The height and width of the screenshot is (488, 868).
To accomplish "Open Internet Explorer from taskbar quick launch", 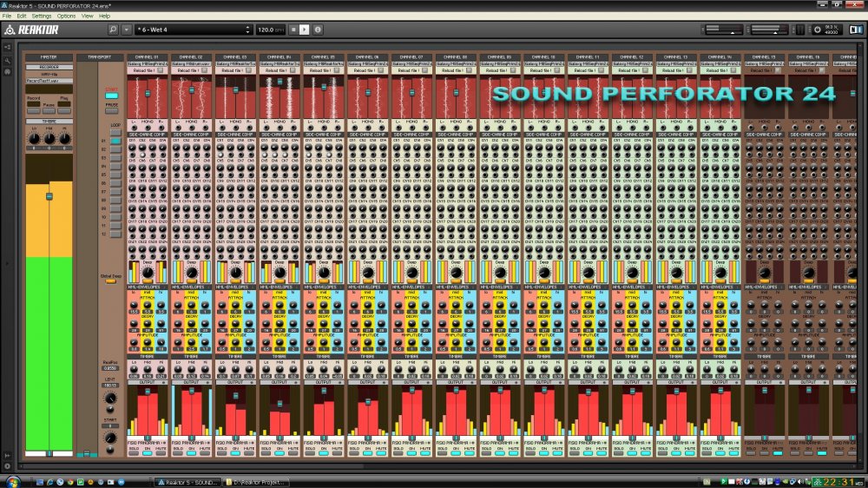I will [49, 483].
